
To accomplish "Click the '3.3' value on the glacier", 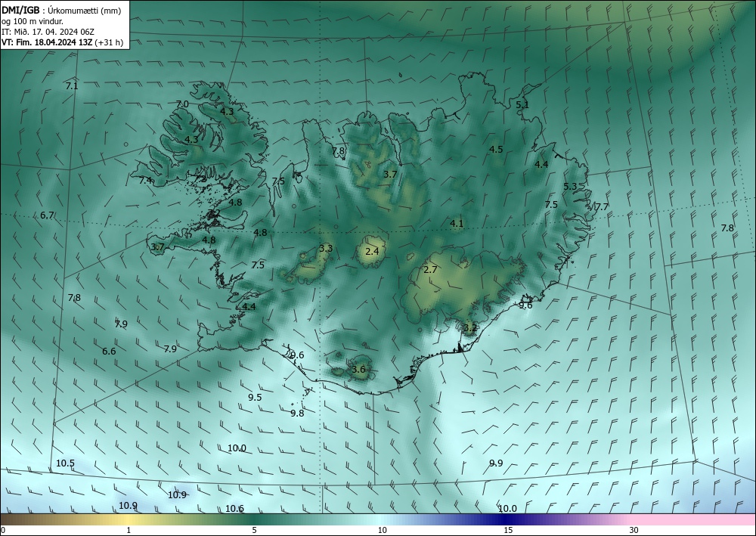I will (326, 249).
